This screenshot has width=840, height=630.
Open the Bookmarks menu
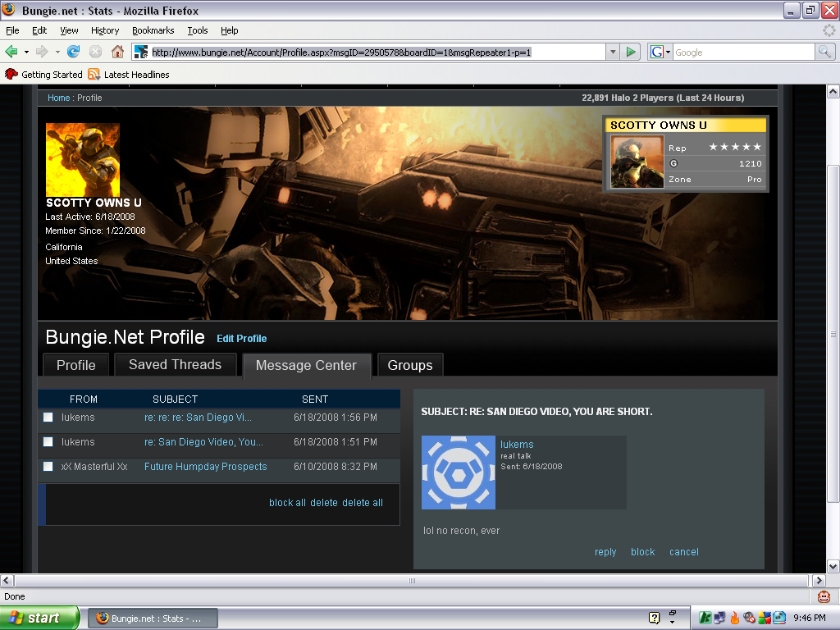click(x=153, y=30)
